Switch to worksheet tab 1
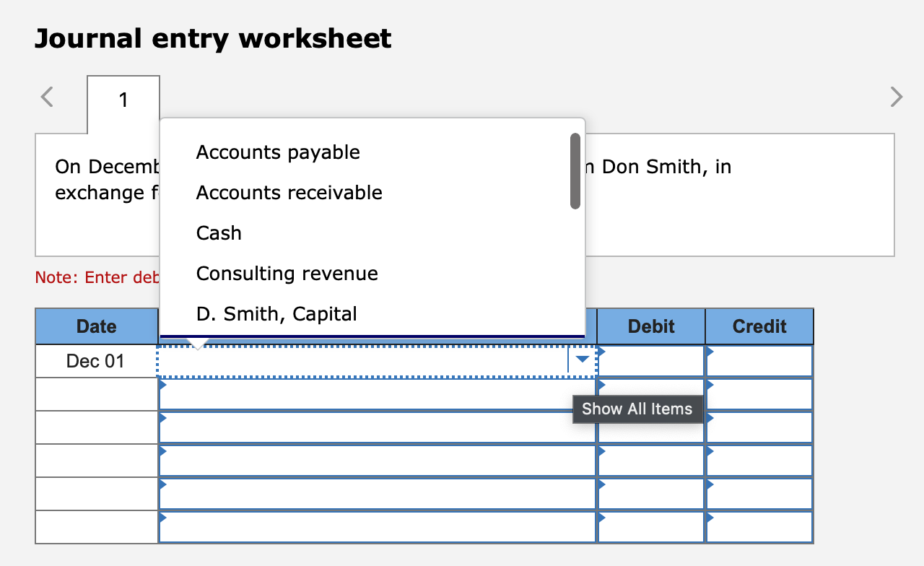Screen dimensions: 924x566 [123, 100]
